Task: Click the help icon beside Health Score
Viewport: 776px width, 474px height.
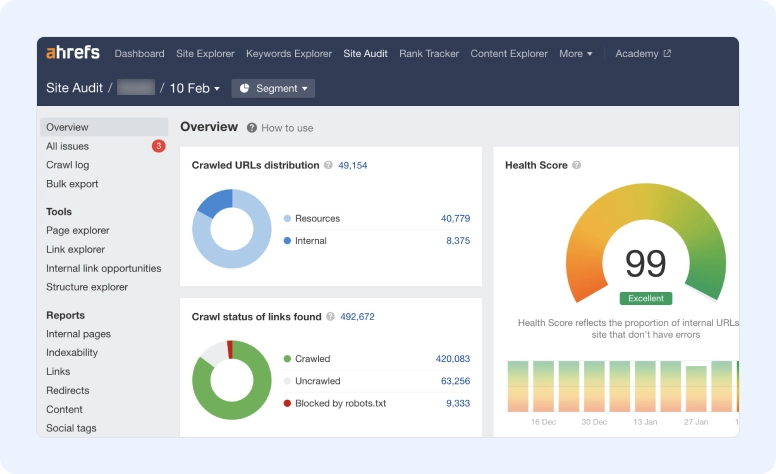Action: [x=577, y=165]
